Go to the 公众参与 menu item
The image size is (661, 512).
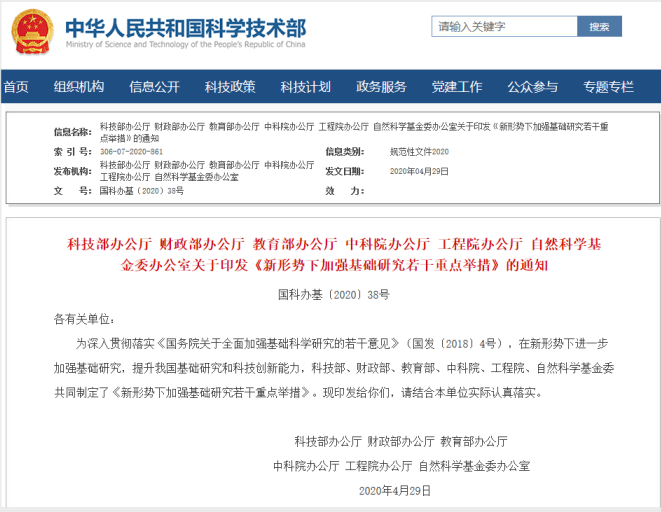coord(532,87)
